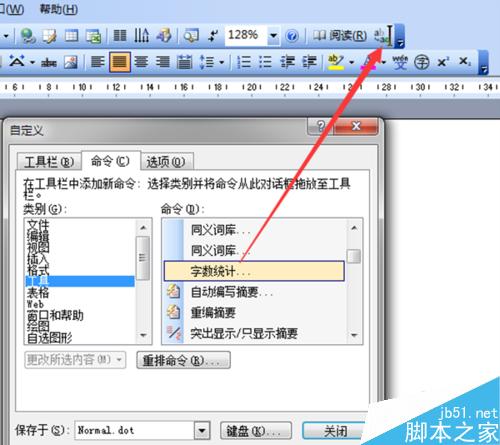Select 自选图形 in the category list
The height and width of the screenshot is (445, 500).
click(80, 338)
